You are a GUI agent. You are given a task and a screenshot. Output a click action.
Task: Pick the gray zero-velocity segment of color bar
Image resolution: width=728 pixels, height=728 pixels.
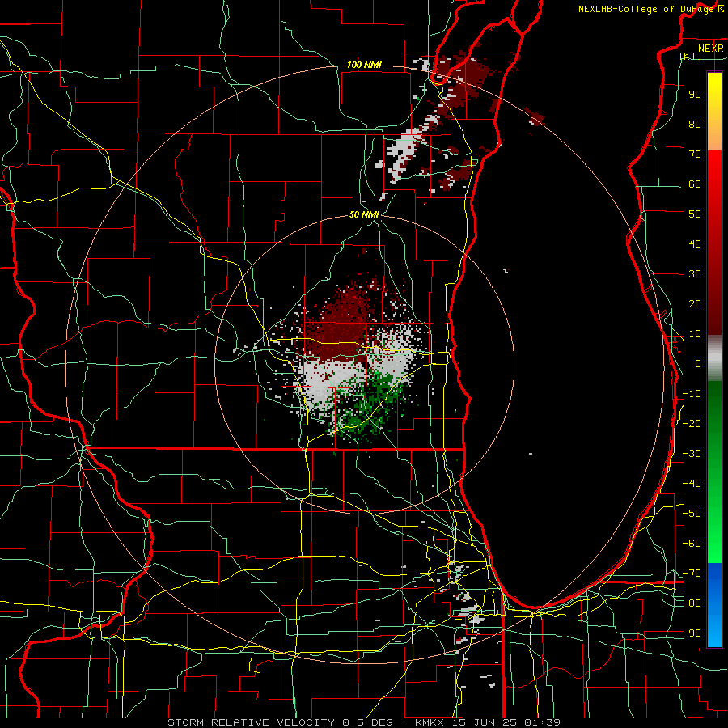714,358
